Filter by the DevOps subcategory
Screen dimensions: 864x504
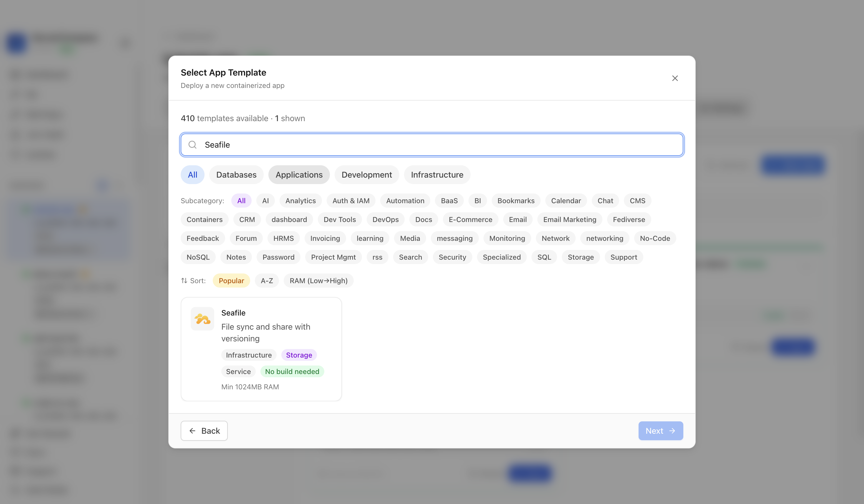point(386,220)
